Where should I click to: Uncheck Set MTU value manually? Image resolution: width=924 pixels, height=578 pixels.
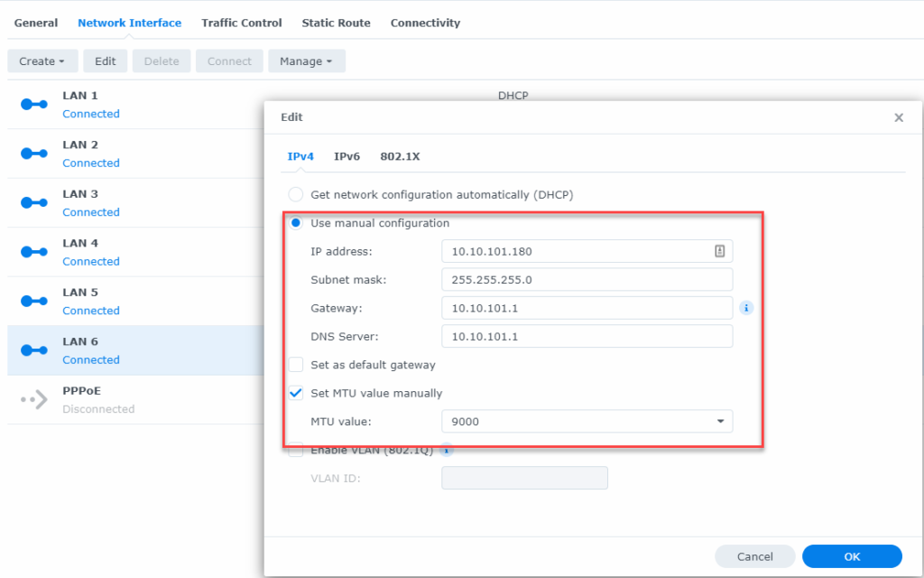(295, 393)
